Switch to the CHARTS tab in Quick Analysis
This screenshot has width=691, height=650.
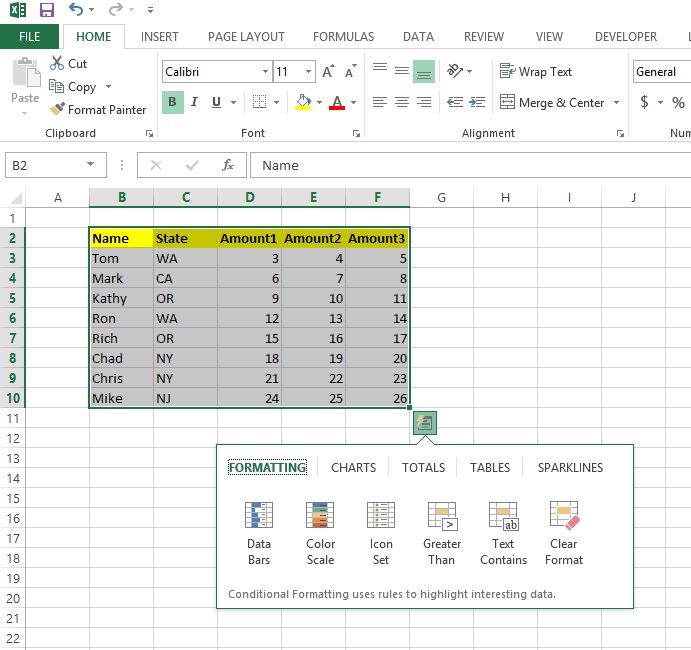coord(353,467)
